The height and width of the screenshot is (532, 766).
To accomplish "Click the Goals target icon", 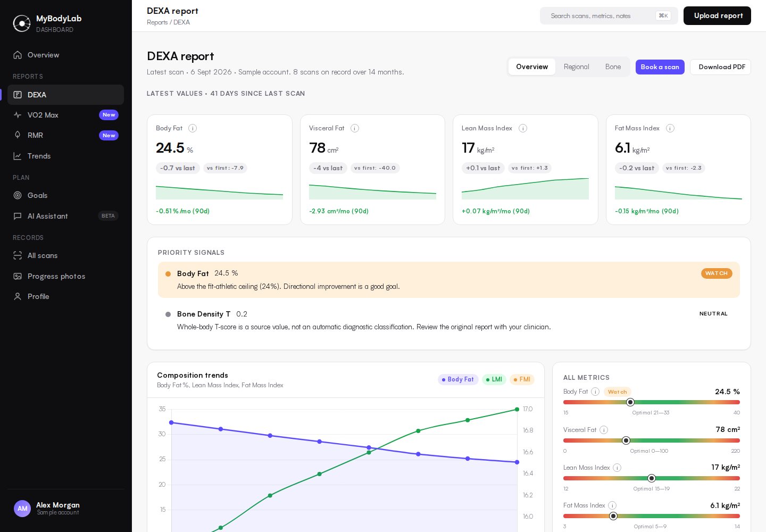I will point(18,195).
